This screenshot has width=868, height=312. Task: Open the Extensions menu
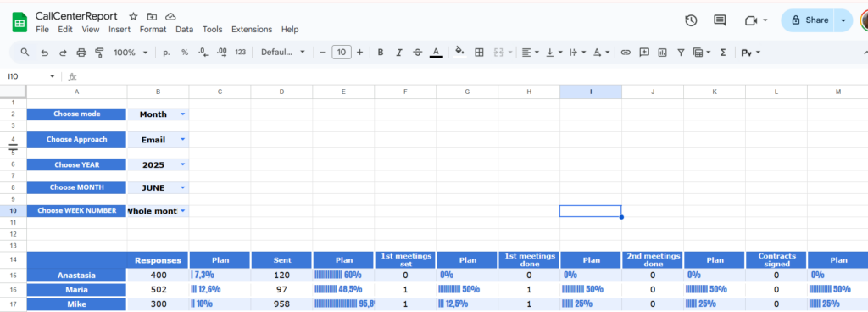252,30
